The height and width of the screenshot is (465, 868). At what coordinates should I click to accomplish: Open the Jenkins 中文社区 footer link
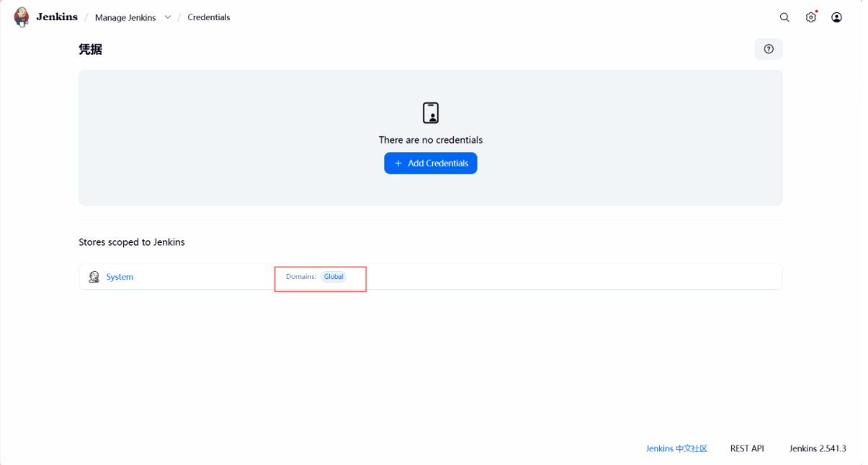point(676,448)
